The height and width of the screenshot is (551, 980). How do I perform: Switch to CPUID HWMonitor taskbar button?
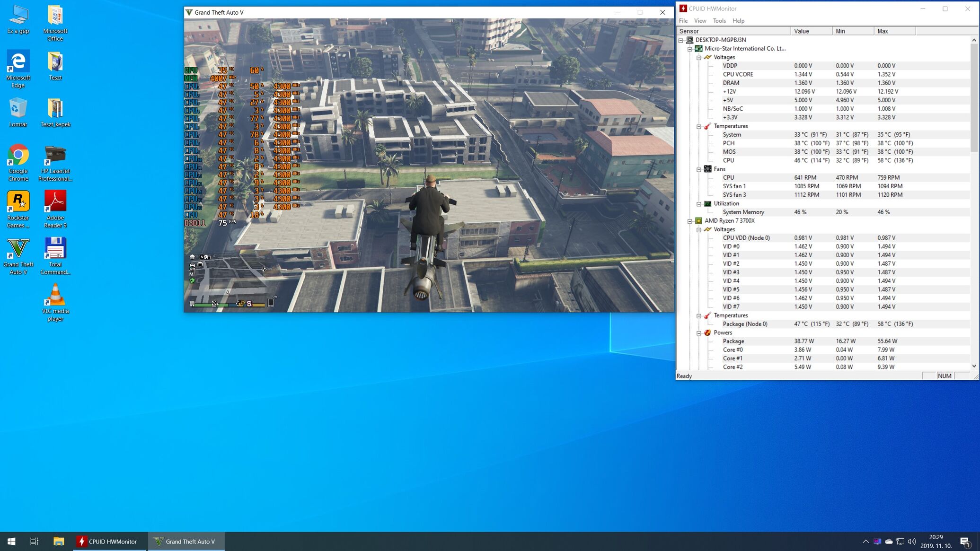click(108, 541)
